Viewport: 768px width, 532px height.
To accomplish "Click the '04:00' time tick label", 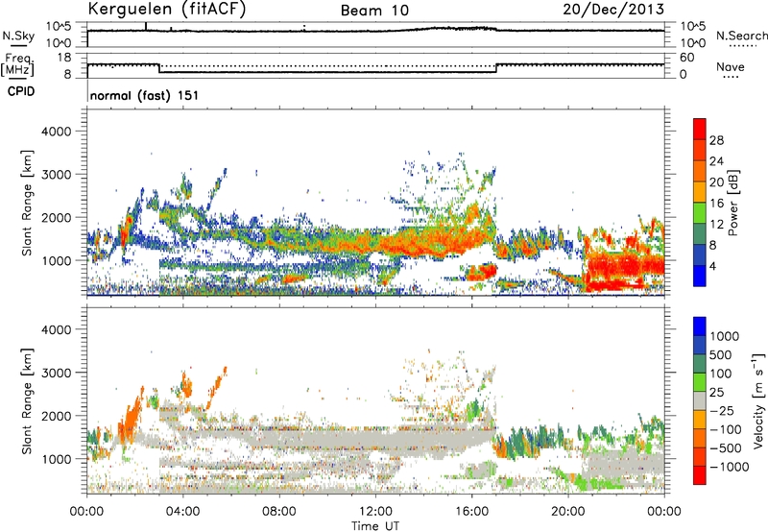I will coord(183,512).
